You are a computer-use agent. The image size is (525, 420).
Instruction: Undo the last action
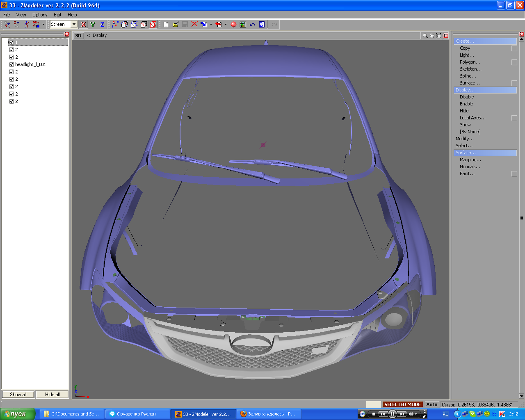tap(252, 25)
